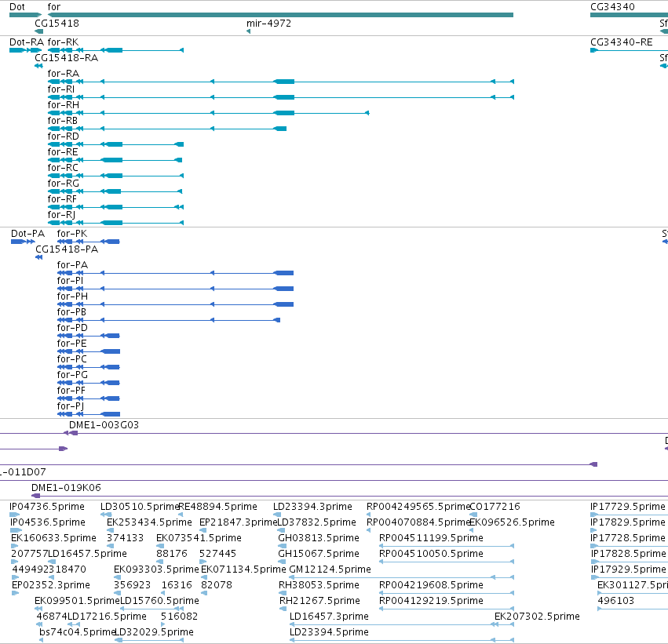Click the EK160633.5prime EST label
Viewport: 668px width, 644px height.
pyautogui.click(x=53, y=538)
